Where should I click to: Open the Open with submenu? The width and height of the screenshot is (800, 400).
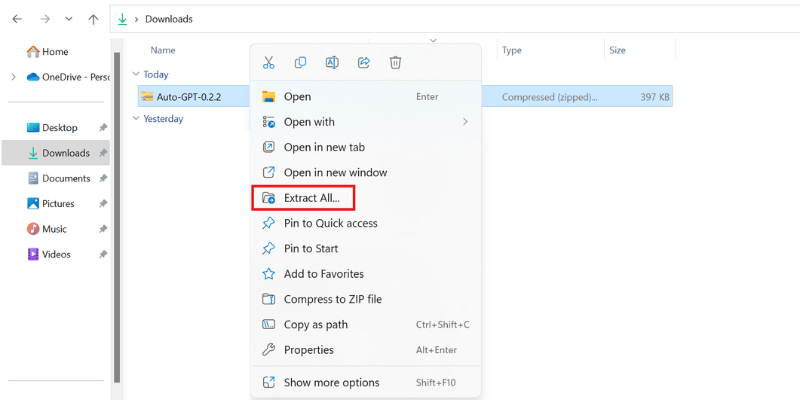point(365,122)
